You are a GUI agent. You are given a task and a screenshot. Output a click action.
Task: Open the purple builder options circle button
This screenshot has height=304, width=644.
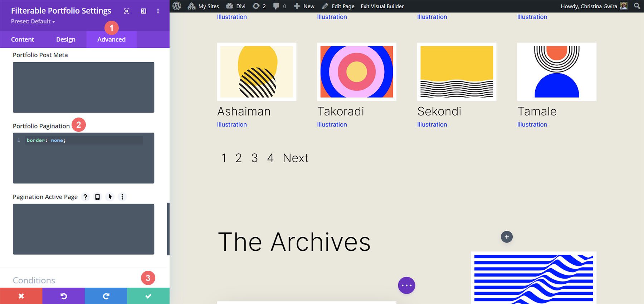[x=406, y=285]
